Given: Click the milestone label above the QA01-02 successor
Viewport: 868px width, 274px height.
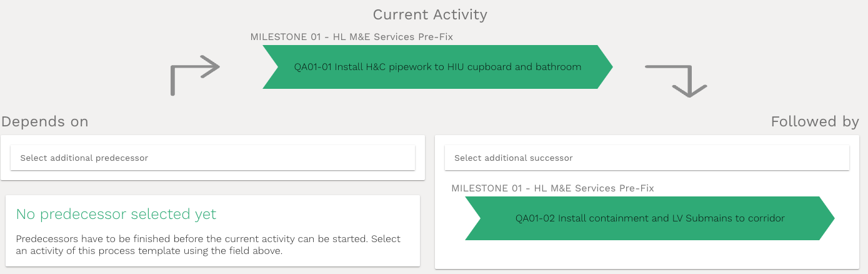Looking at the screenshot, I should pos(552,188).
